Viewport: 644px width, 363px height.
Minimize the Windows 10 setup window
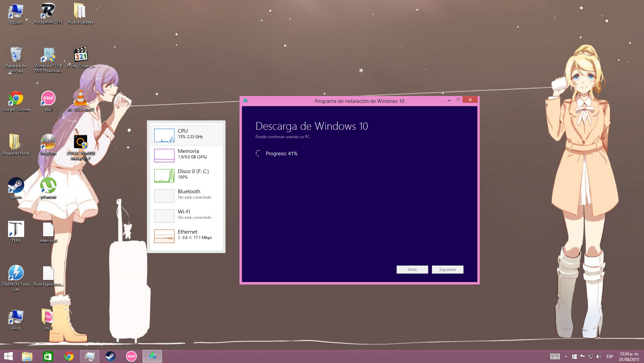pyautogui.click(x=449, y=100)
